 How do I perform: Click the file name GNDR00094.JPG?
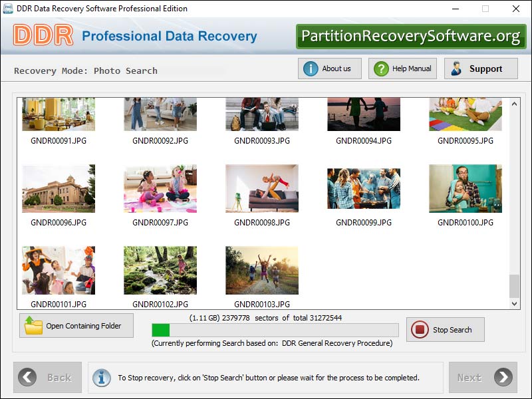point(364,141)
